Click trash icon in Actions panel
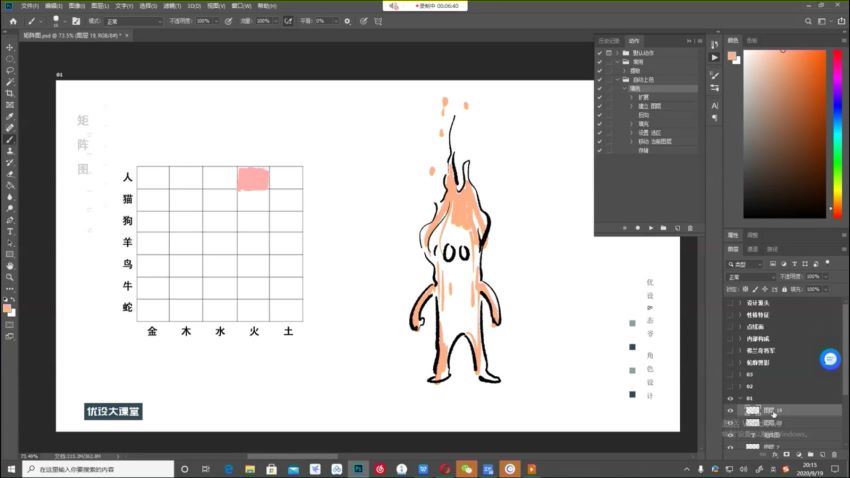Image resolution: width=850 pixels, height=478 pixels. coord(690,228)
